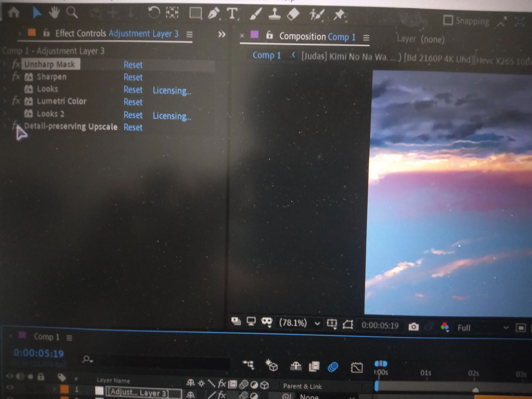Switch to the Layer (none) tab
Viewport: 532px width, 399px height.
(420, 39)
